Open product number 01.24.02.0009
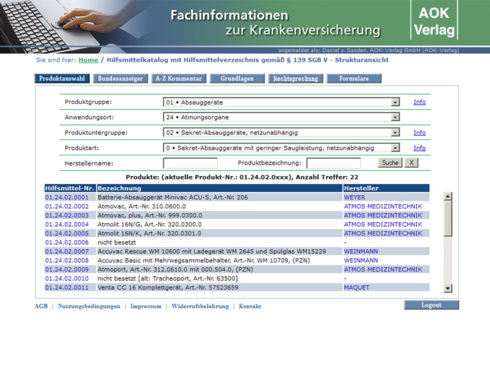 point(67,269)
